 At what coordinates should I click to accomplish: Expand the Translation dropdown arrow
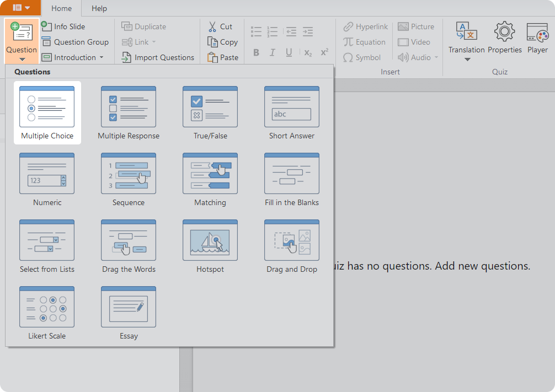tap(467, 60)
